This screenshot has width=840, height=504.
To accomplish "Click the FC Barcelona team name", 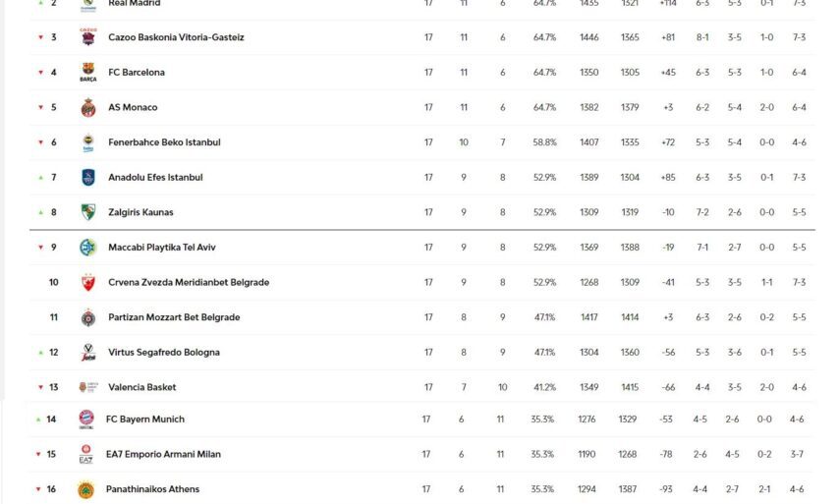I will pyautogui.click(x=137, y=73).
